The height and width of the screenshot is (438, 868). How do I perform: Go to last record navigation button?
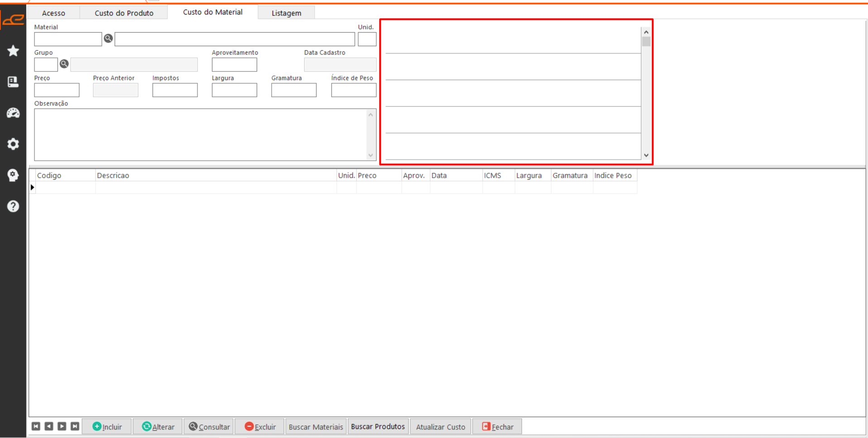(x=75, y=426)
